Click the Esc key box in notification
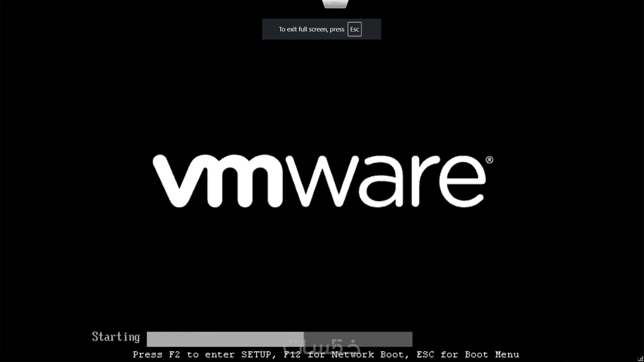 click(x=354, y=29)
